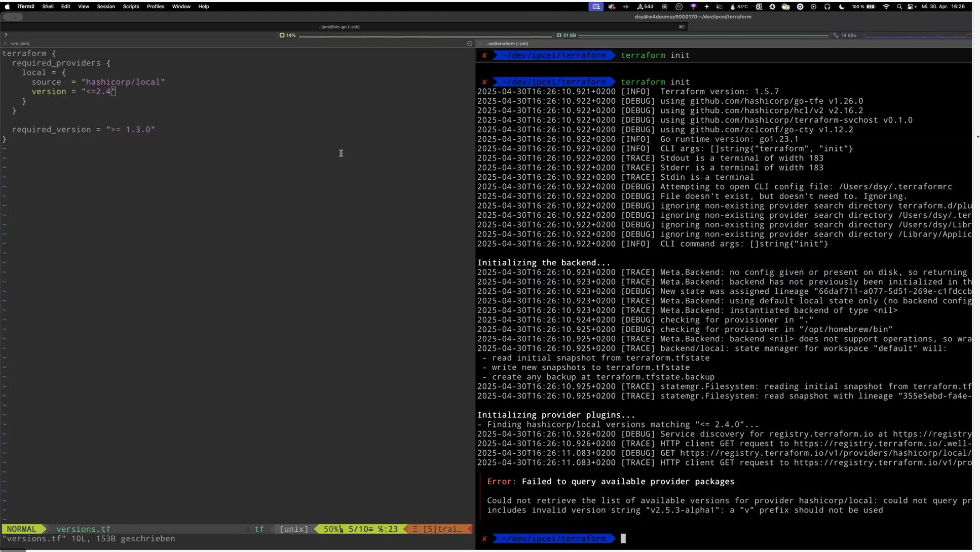
Task: Open the Profiles menu
Action: (156, 7)
